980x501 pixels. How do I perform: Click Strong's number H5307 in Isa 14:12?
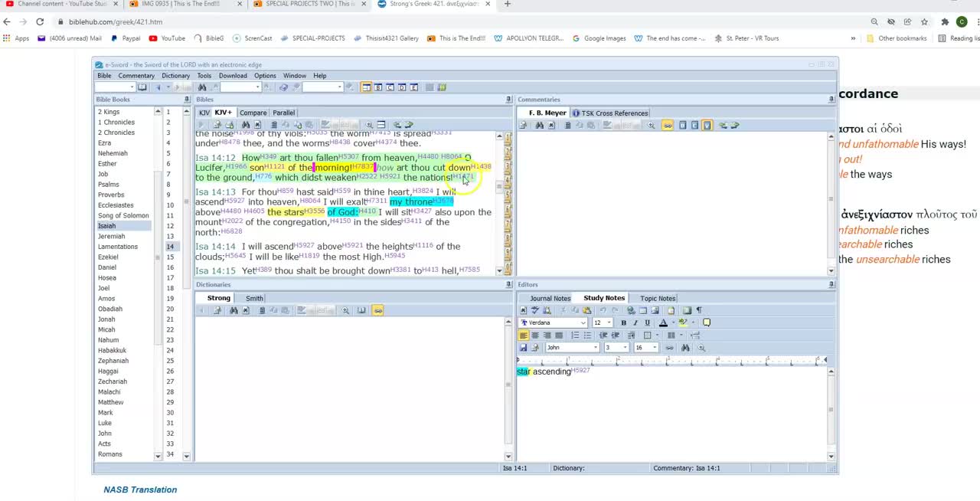coord(348,156)
